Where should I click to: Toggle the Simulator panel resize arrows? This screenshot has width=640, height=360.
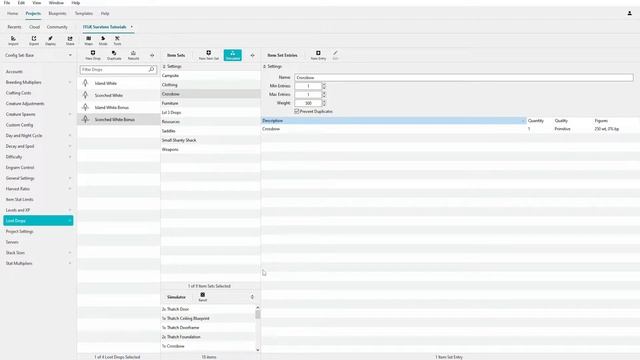tap(252, 297)
